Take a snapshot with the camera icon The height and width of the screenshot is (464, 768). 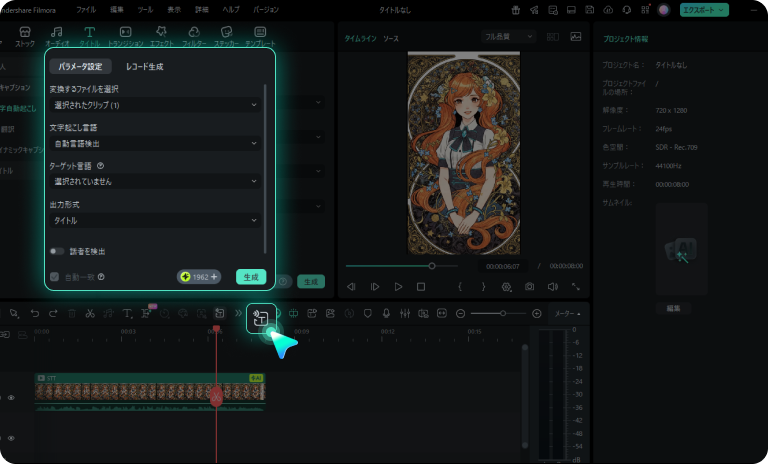(529, 287)
